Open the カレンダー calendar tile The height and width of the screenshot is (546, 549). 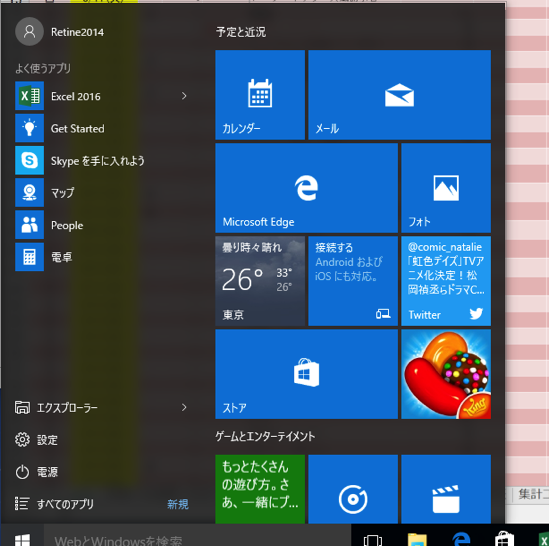tap(260, 95)
